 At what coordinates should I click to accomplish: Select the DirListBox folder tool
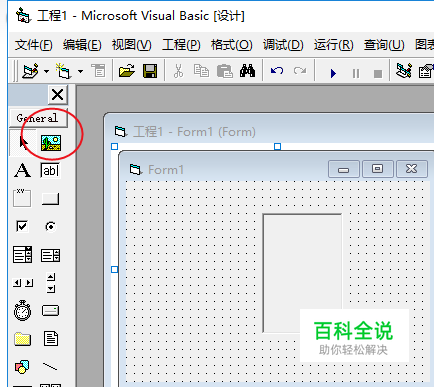pos(22,339)
